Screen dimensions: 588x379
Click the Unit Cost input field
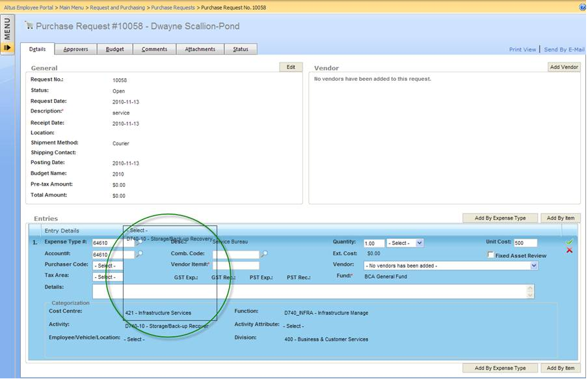click(526, 243)
